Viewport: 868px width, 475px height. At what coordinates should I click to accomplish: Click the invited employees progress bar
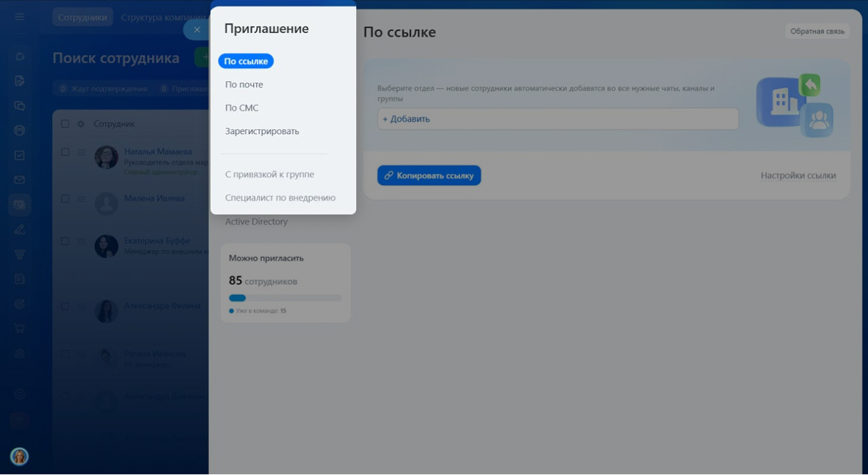[285, 298]
